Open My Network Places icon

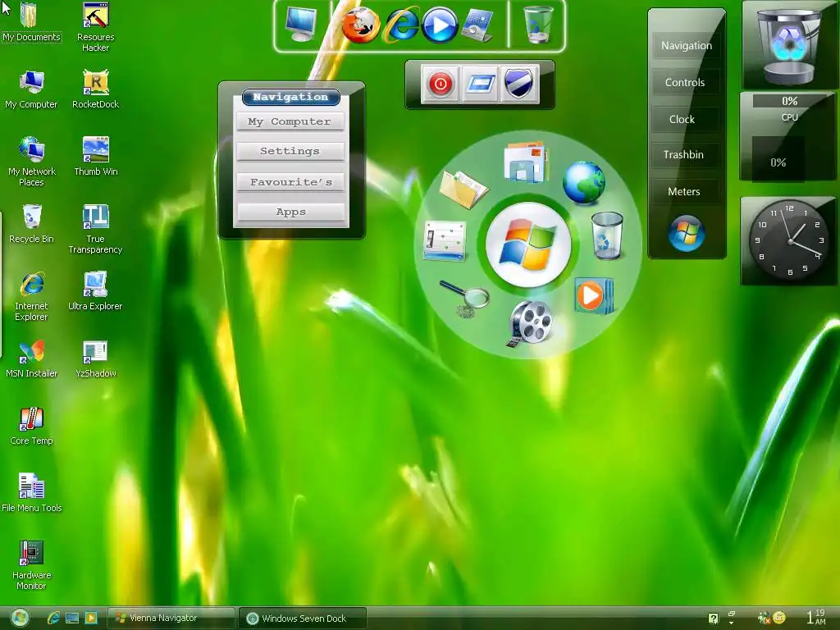31,162
